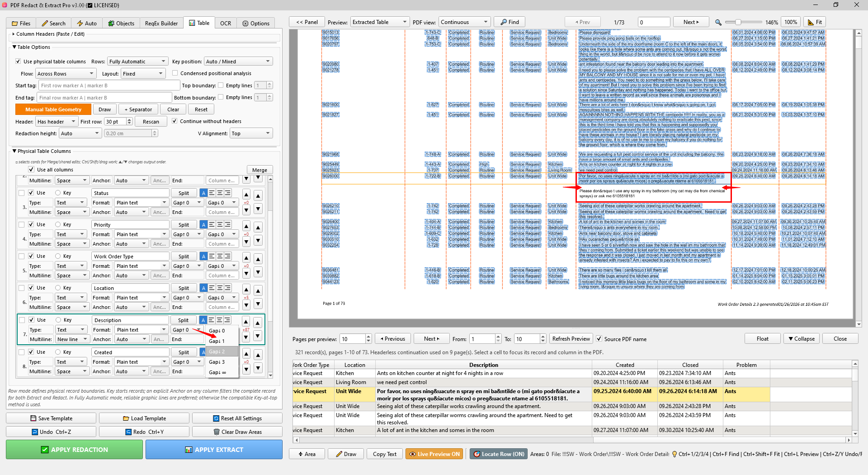Click APPLY REDACTION

74,450
